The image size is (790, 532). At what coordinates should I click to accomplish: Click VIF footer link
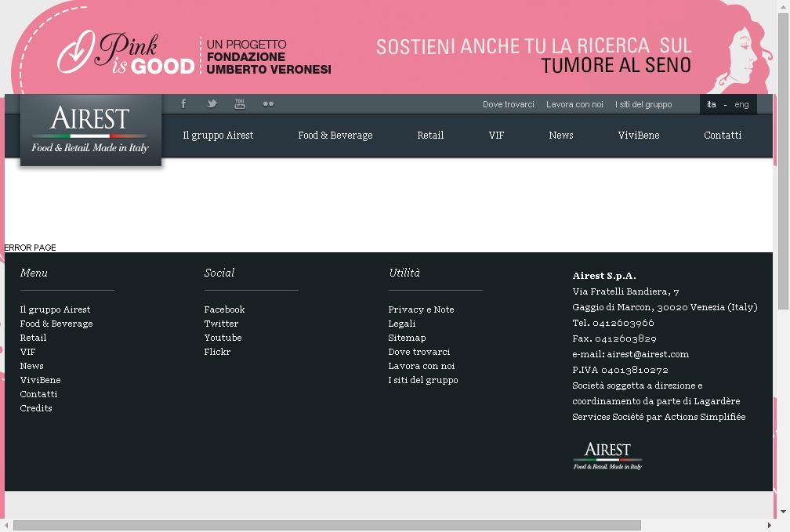(27, 352)
